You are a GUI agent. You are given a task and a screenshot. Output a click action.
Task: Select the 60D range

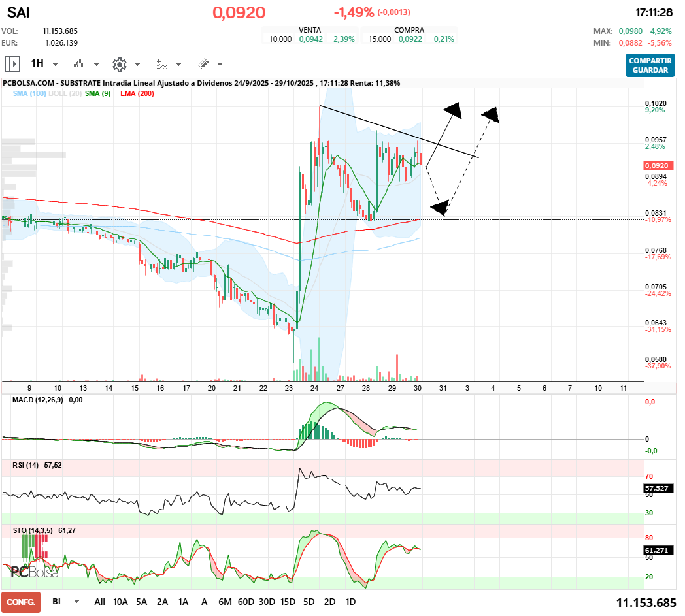246,602
